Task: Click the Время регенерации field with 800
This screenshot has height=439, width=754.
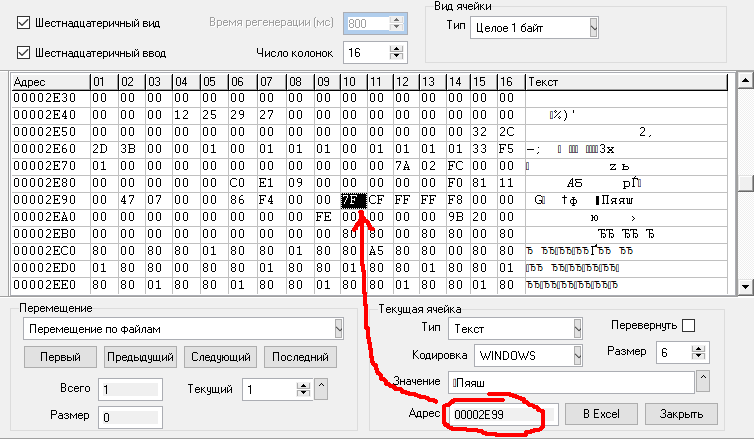Action: pyautogui.click(x=366, y=23)
